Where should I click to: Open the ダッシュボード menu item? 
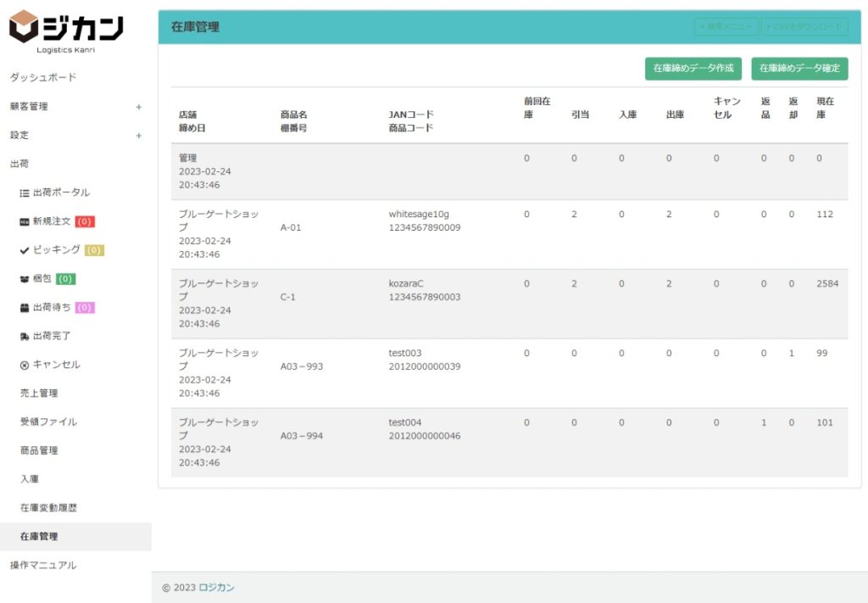[x=43, y=78]
